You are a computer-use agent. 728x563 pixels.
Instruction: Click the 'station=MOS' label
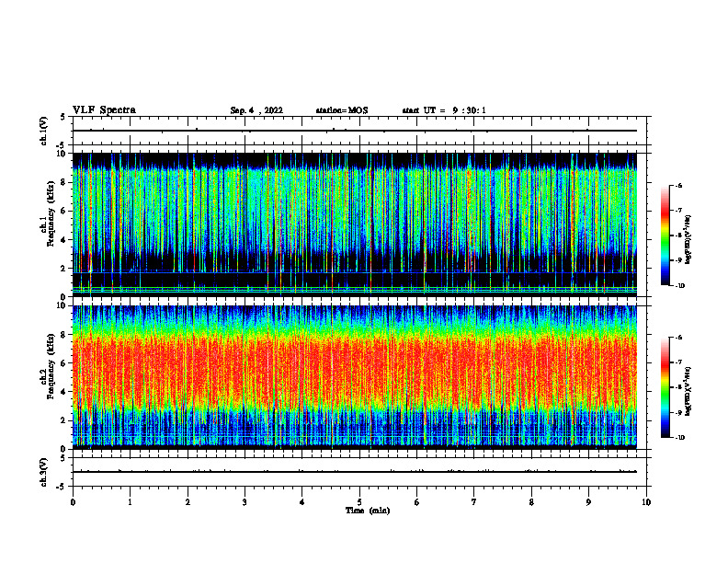[342, 110]
